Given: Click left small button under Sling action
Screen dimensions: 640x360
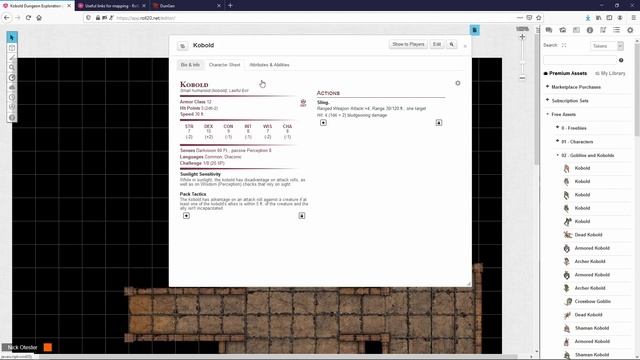Looking at the screenshot, I should point(323,122).
